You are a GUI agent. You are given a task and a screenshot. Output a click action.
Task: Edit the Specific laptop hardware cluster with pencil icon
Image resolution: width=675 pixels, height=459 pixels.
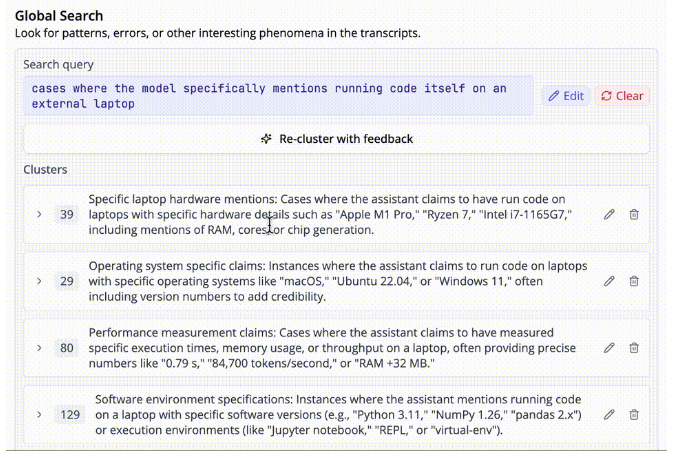click(609, 214)
